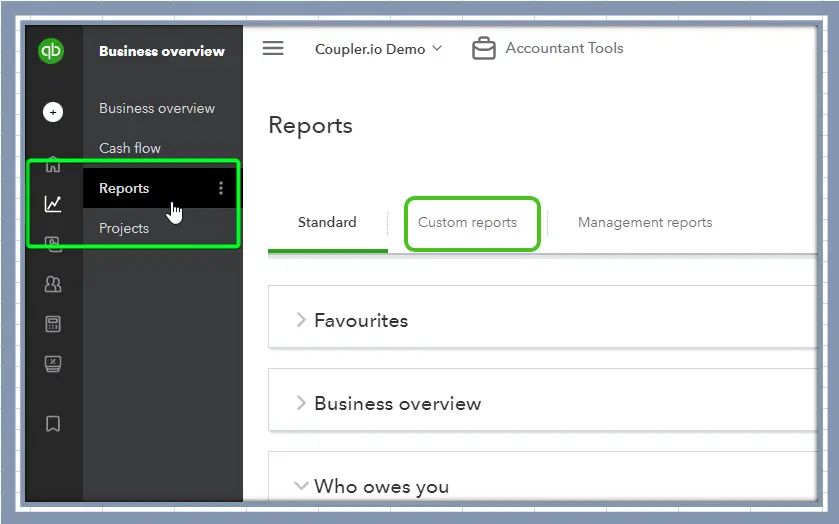Viewport: 839px width, 524px height.
Task: Select the line chart icon in left rail
Action: click(53, 204)
